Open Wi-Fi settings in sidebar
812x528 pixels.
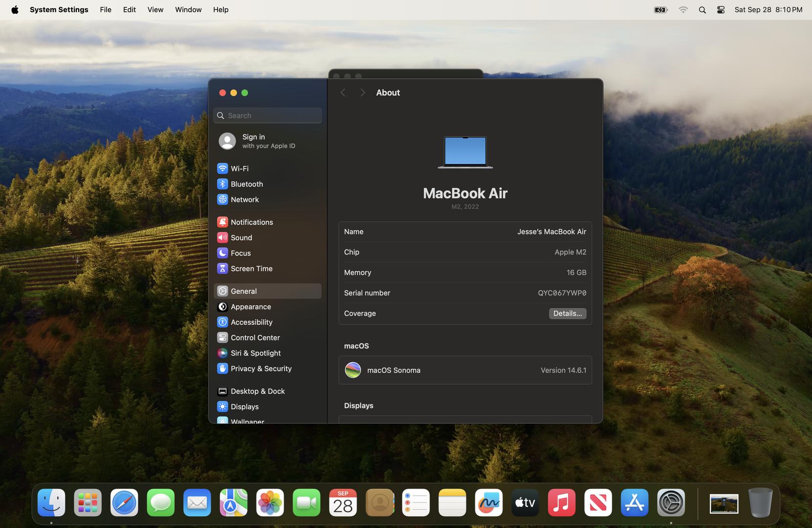(x=240, y=168)
